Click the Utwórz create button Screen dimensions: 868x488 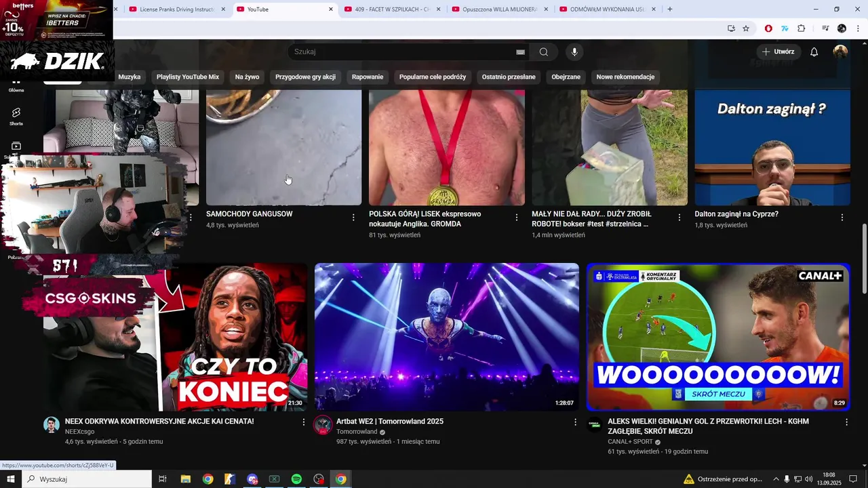(x=778, y=52)
